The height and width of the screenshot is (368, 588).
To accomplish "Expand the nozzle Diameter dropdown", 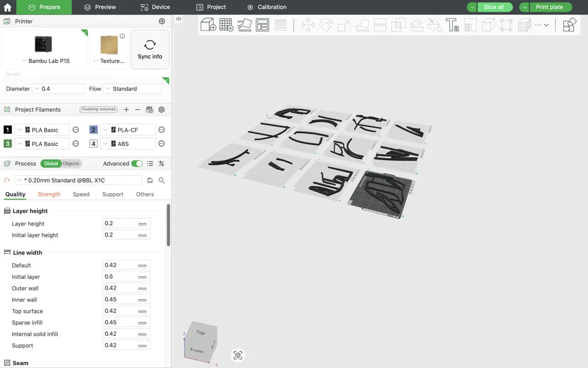I will coord(58,89).
